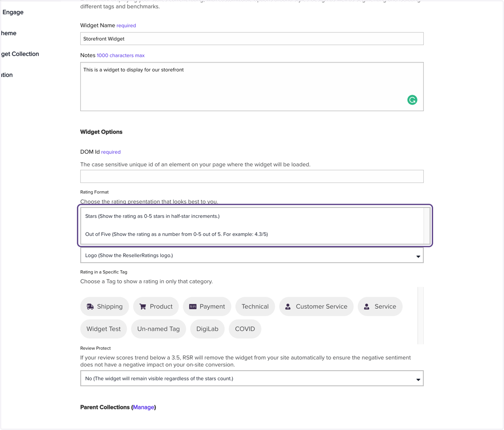The image size is (504, 430).
Task: Click the person icon on Service tag
Action: point(367,306)
